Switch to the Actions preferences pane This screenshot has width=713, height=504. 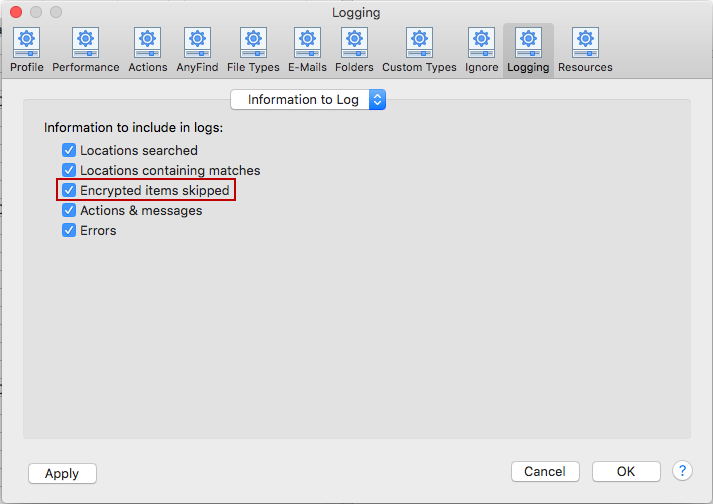tap(147, 50)
